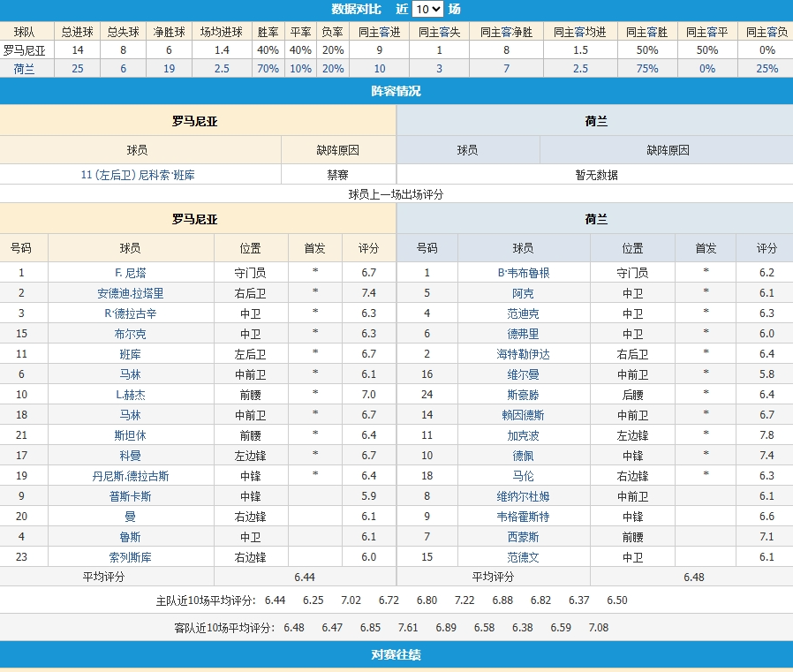Click 索列斯库 player link in Romania list
The width and height of the screenshot is (793, 672).
coord(130,557)
